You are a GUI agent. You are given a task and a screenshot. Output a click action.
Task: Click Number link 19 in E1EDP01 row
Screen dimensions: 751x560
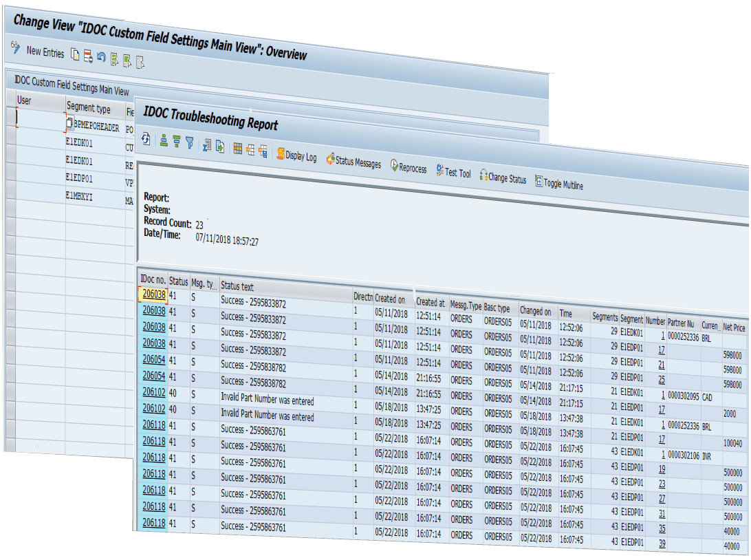pyautogui.click(x=662, y=469)
